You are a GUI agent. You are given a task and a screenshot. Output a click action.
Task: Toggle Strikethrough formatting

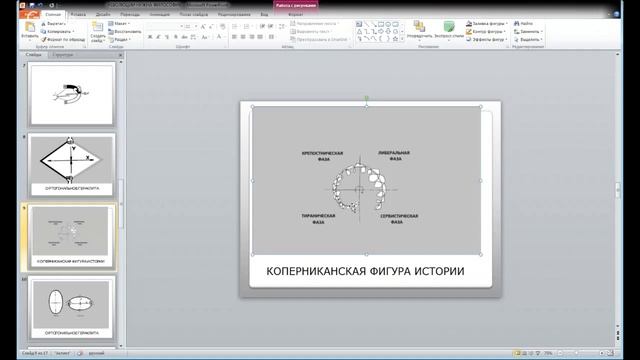[x=184, y=37]
